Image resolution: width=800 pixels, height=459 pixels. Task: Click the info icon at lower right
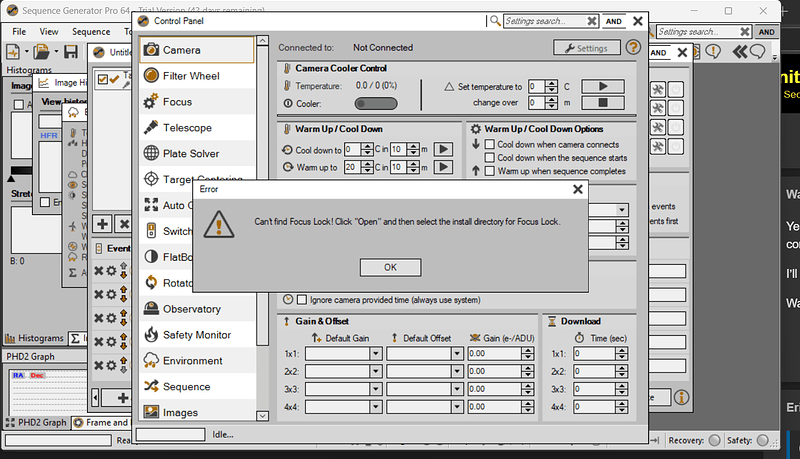click(x=681, y=397)
